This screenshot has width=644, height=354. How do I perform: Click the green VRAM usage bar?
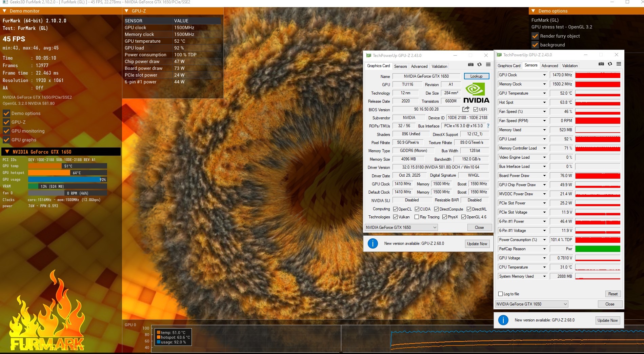point(67,186)
